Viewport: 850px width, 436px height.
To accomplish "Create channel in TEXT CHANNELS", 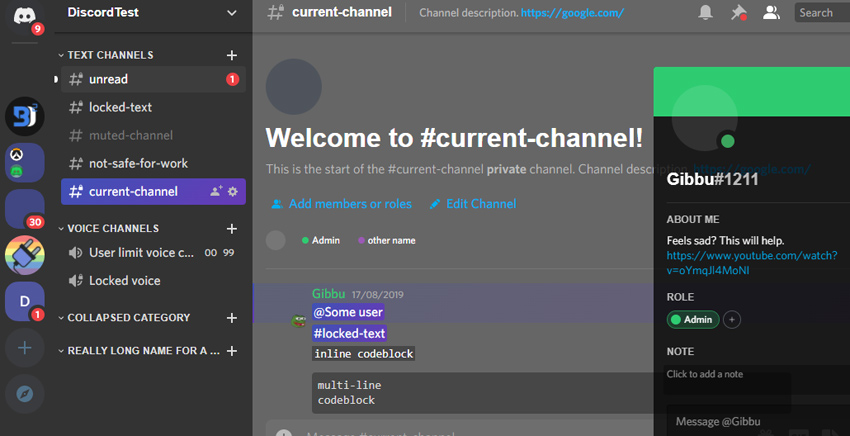I will [x=232, y=55].
